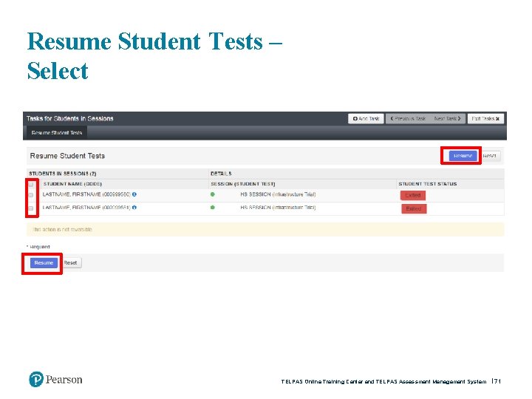Click the Pearson logo
Screen dimensions: 532x399
click(x=55, y=379)
